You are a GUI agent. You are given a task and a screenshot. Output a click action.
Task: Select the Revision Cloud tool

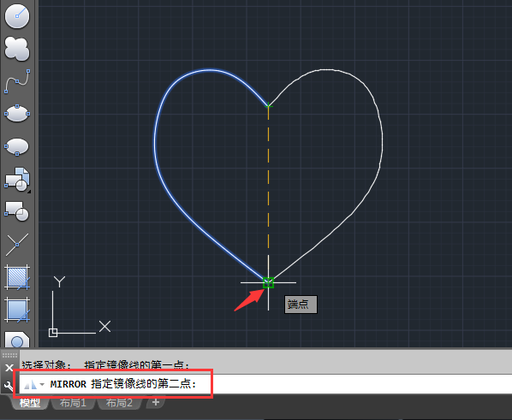[x=17, y=48]
